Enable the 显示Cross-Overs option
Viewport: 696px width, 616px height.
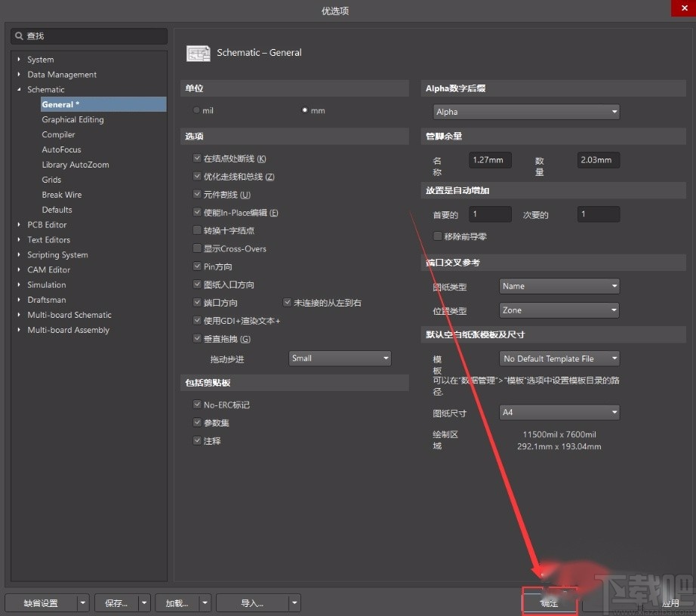point(197,248)
